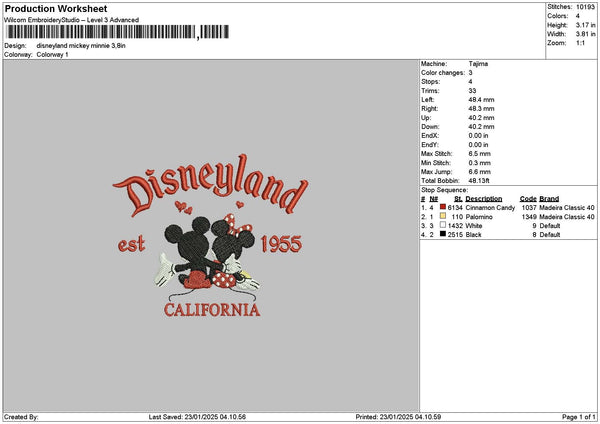Screen dimensions: 600x424
Task: Click the Cinnamon Candy red color swatch
Action: (x=443, y=207)
